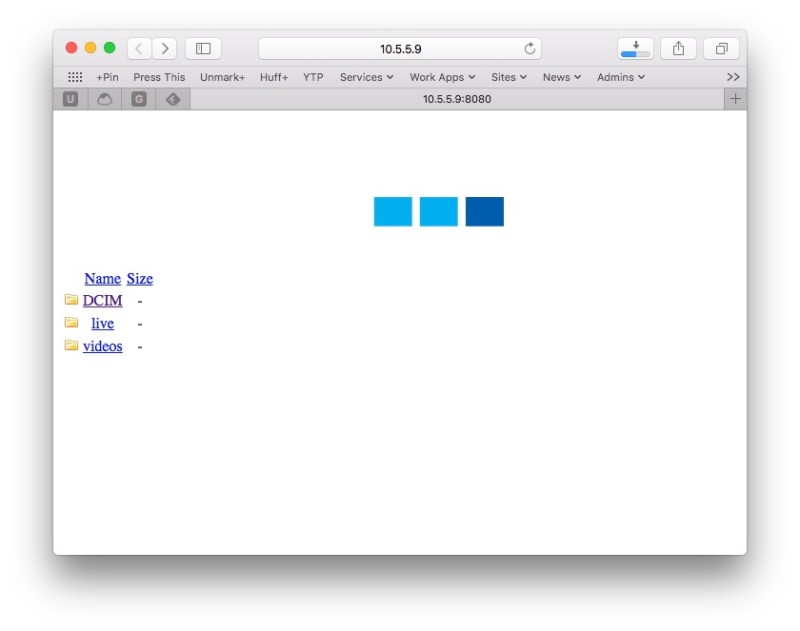Open the DCIM directory link
The width and height of the screenshot is (800, 631).
coord(103,299)
